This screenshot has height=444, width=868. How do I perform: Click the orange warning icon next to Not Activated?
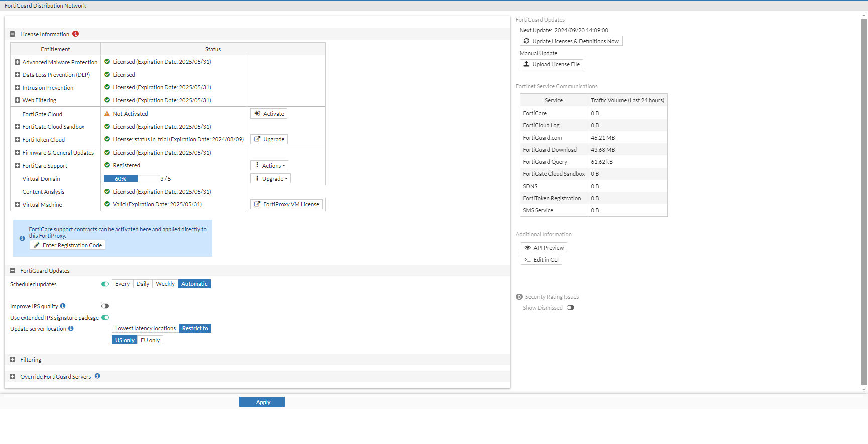(x=107, y=114)
